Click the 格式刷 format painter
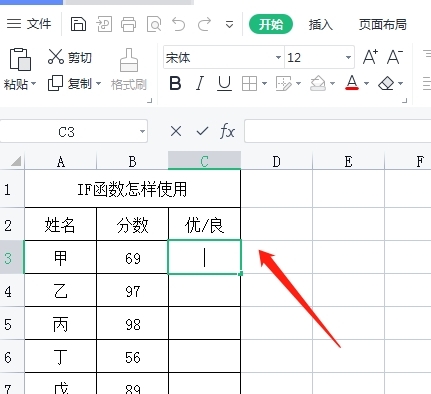This screenshot has width=431, height=394. coord(129,69)
